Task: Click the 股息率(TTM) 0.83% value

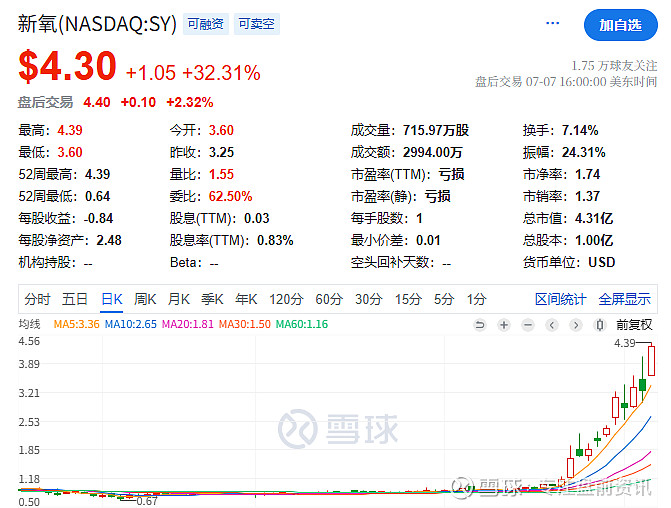Action: click(275, 241)
